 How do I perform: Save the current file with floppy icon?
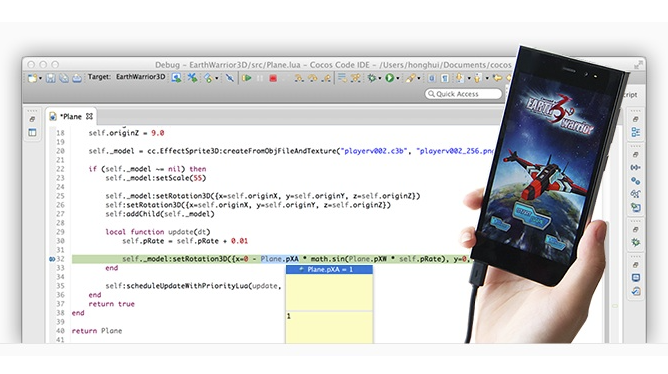[x=51, y=78]
